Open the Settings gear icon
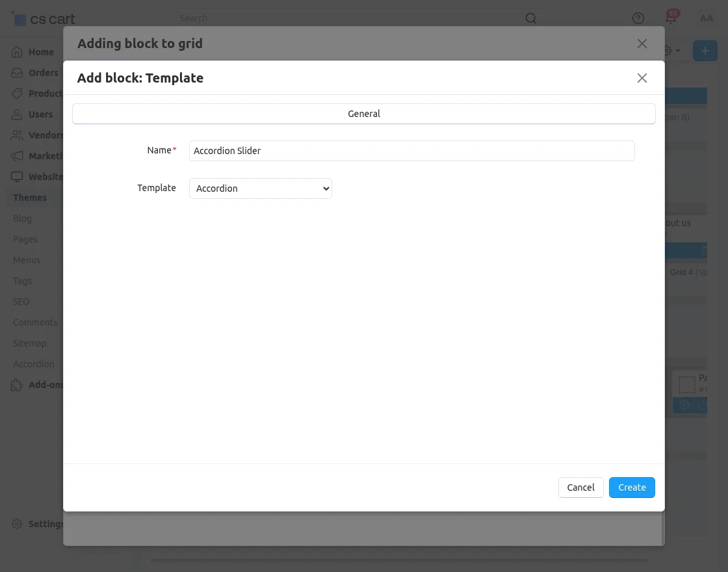 click(x=17, y=523)
